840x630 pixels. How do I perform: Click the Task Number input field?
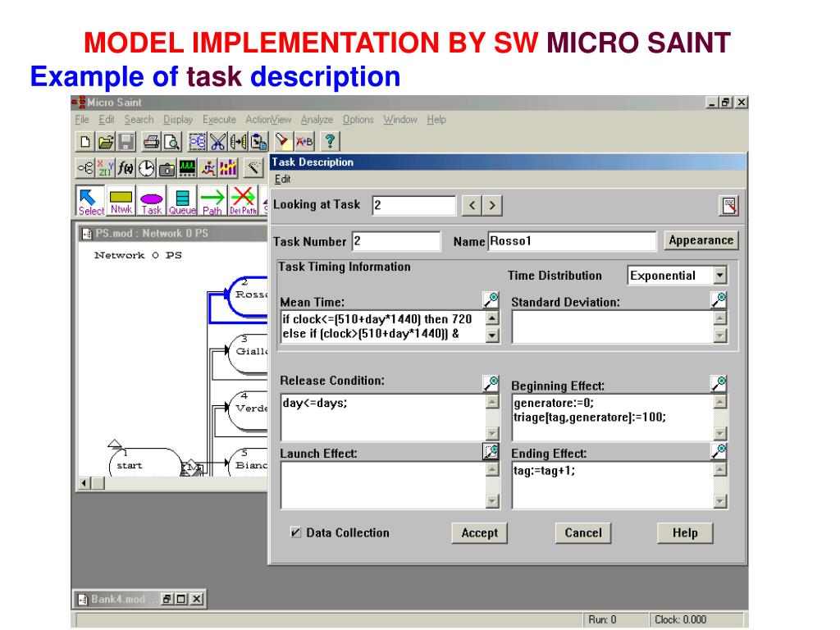point(396,241)
